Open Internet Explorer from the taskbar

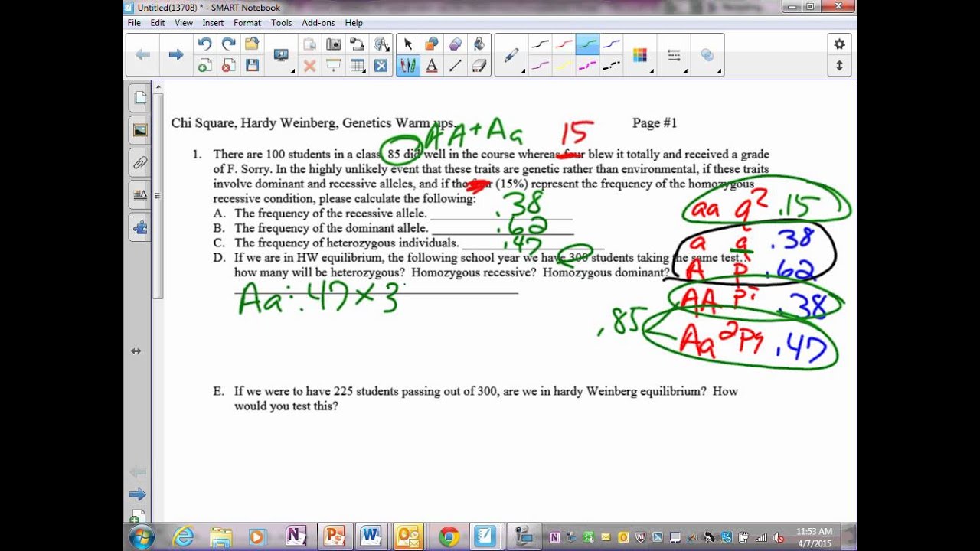click(x=184, y=537)
